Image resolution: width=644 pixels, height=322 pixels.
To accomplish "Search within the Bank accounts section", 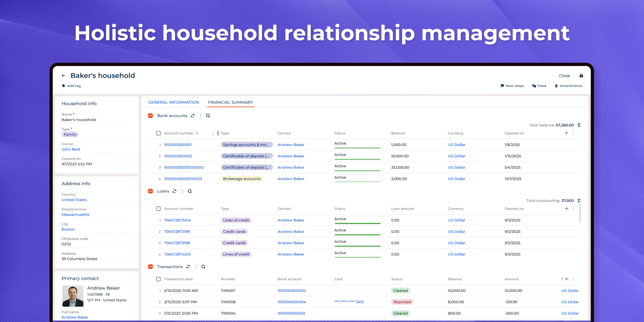I will (208, 116).
